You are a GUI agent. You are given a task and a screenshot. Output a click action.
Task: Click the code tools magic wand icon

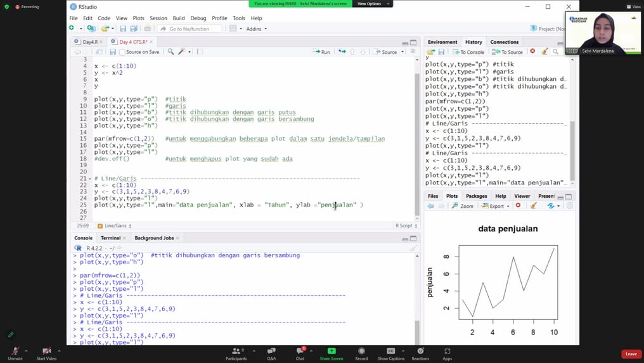point(182,52)
